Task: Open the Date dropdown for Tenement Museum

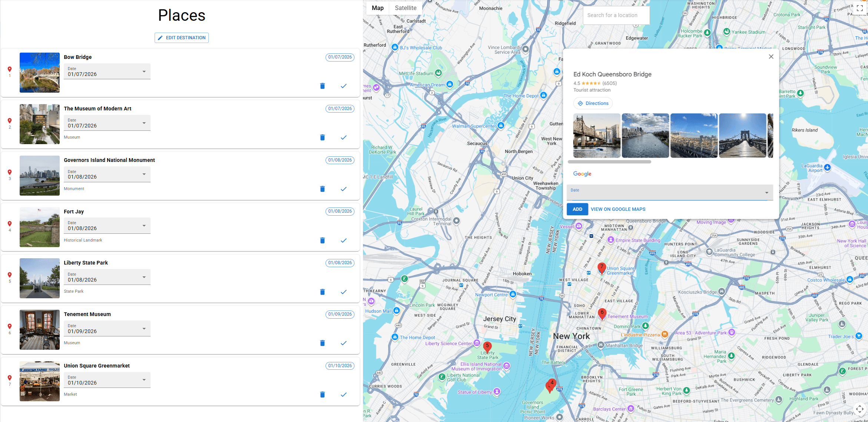Action: pos(144,328)
